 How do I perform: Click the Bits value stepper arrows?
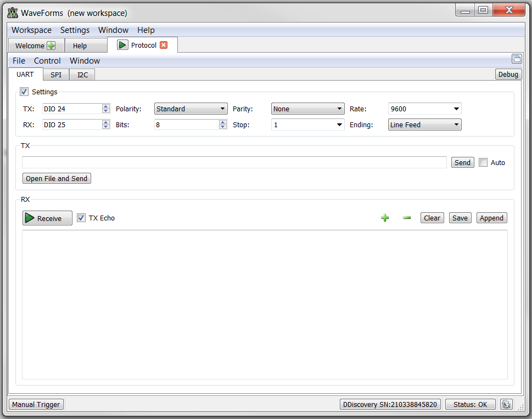[x=222, y=124]
